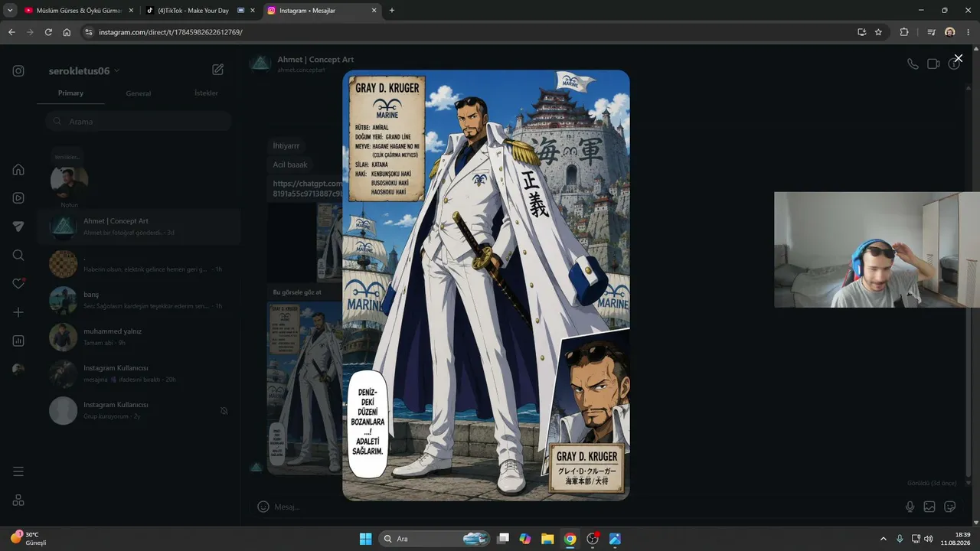980x551 pixels.
Task: View site information icon in the address bar
Action: 89,32
